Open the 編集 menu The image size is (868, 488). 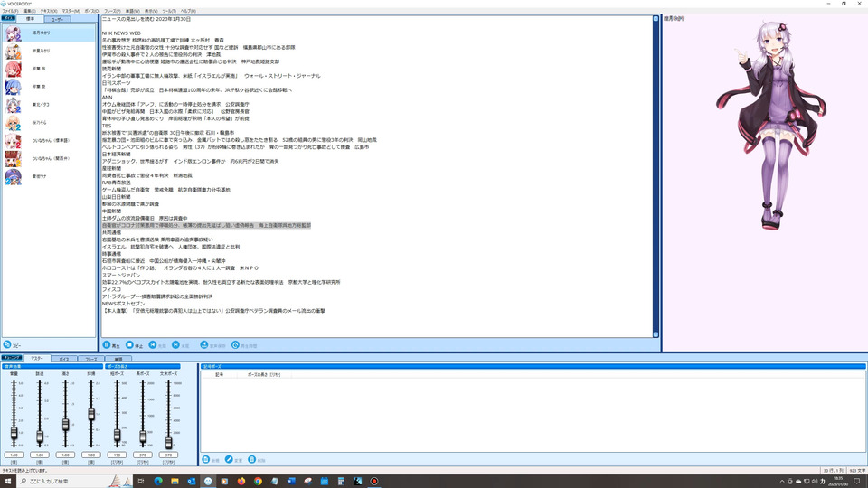[29, 11]
